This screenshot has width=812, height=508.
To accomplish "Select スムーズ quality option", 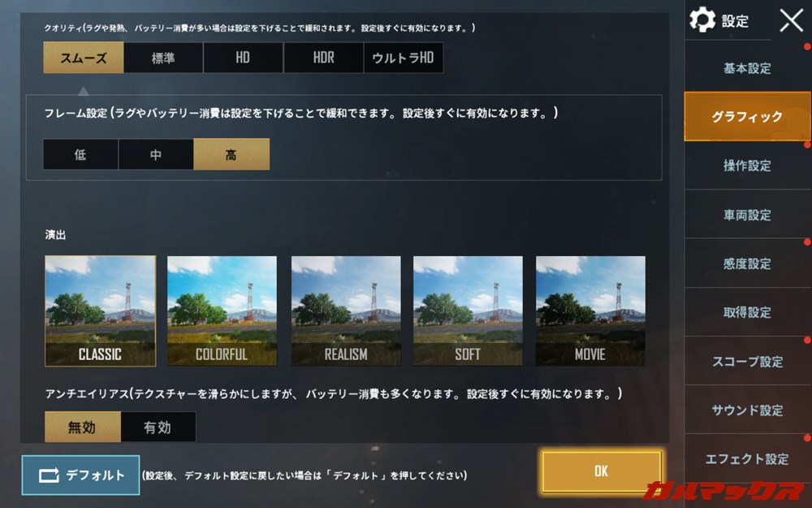I will pyautogui.click(x=84, y=58).
